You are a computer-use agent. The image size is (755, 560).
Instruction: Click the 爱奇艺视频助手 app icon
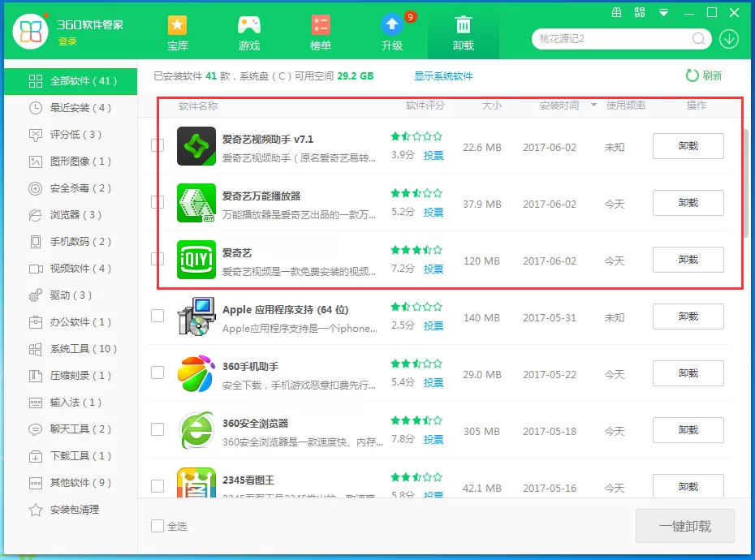click(x=196, y=146)
